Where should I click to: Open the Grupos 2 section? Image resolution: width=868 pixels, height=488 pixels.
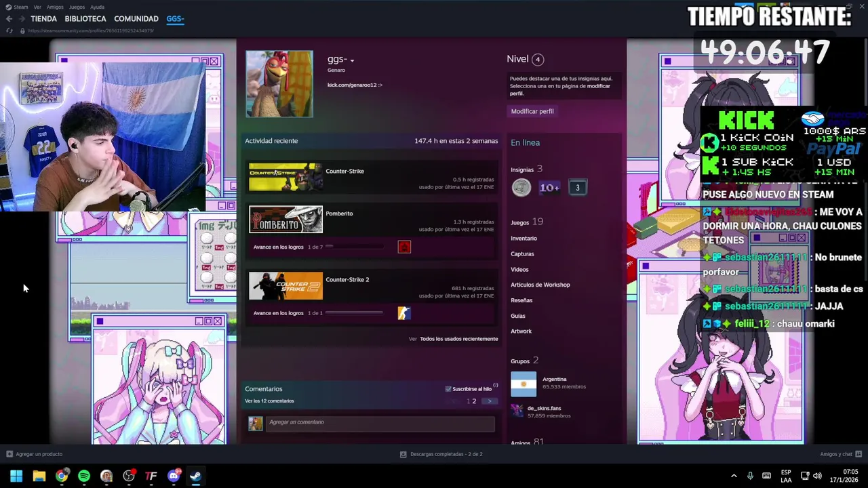pyautogui.click(x=524, y=361)
